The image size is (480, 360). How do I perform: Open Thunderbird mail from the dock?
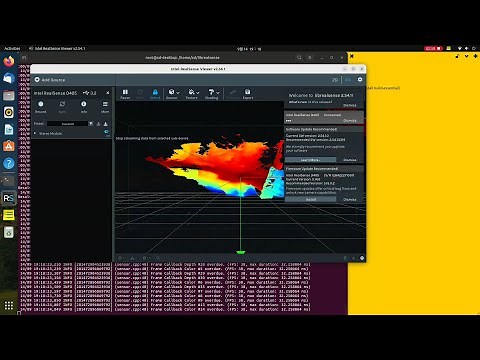(9, 78)
